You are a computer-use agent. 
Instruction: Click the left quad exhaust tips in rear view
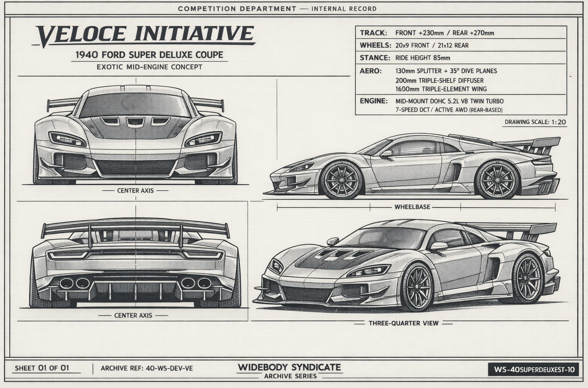pos(75,283)
